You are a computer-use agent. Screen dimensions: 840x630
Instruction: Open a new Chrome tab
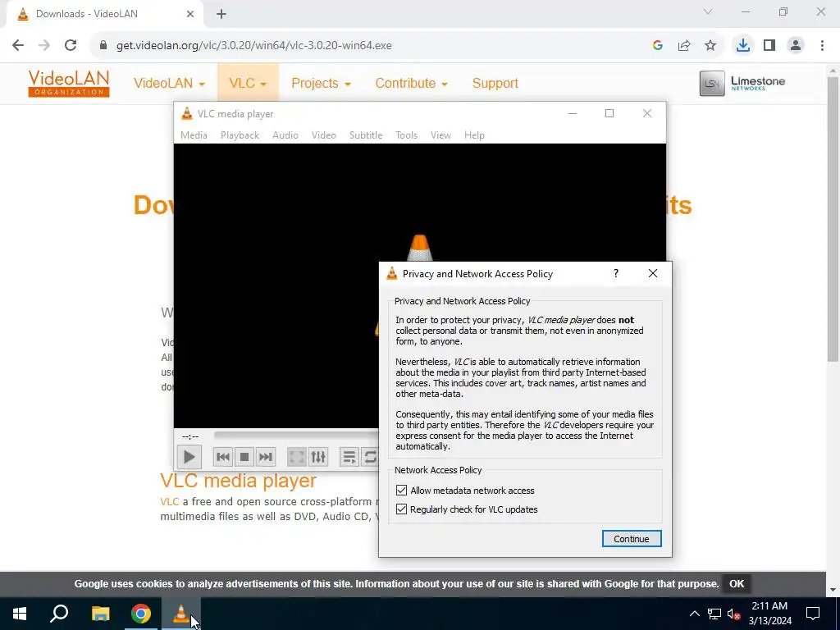coord(221,14)
